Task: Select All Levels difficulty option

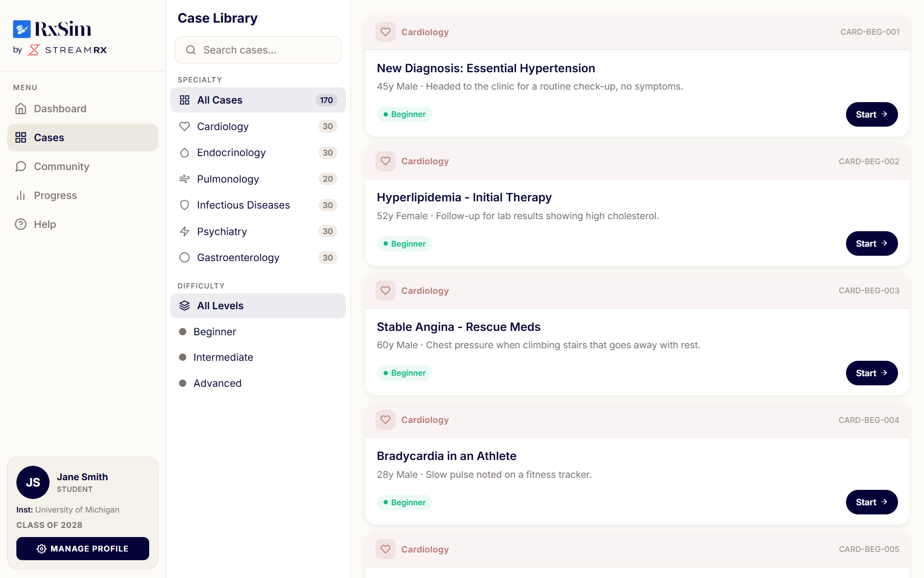Action: 258,306
